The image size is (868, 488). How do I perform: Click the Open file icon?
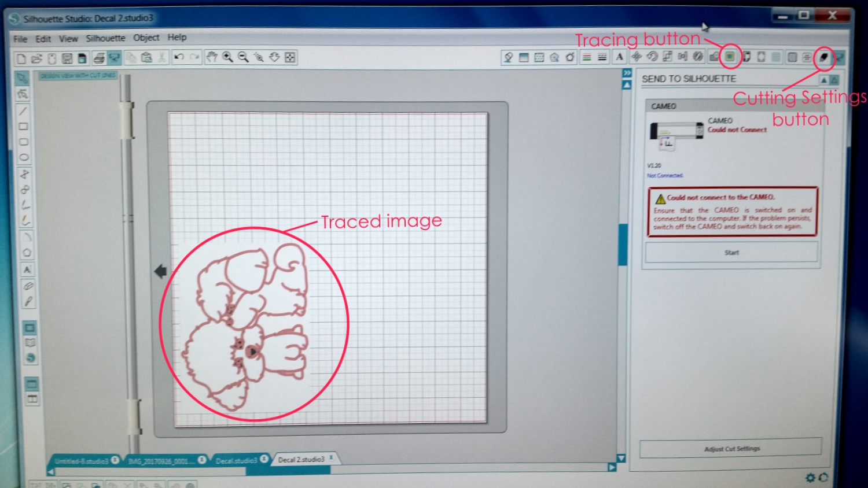coord(36,58)
